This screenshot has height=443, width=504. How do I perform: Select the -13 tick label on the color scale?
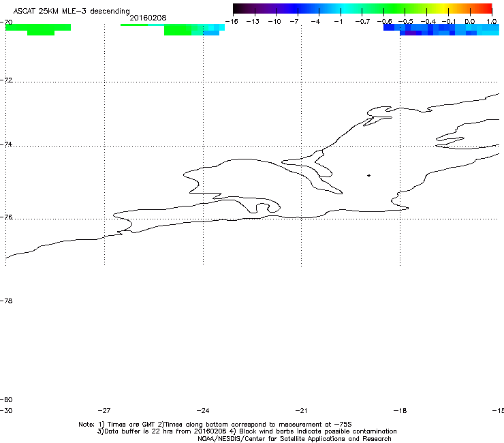[253, 22]
